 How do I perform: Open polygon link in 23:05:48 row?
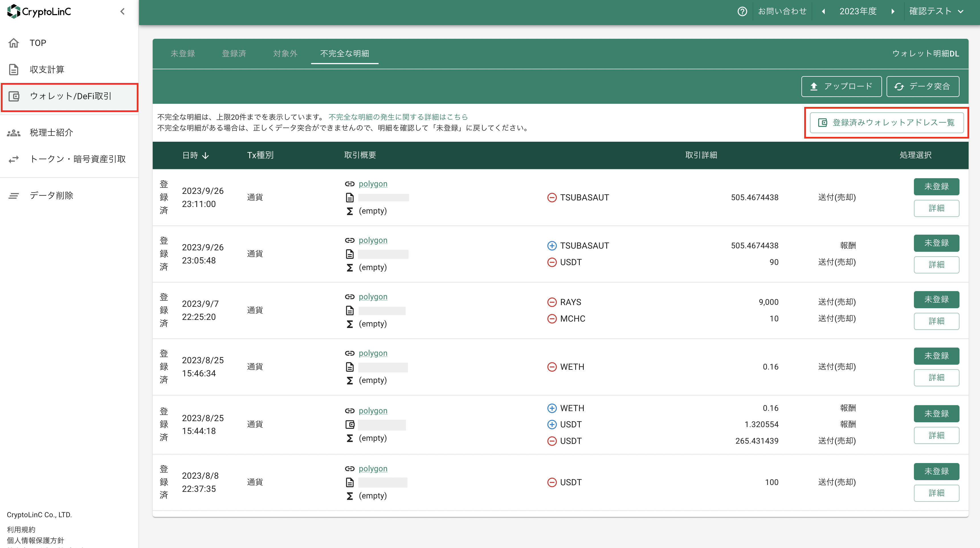click(x=373, y=240)
